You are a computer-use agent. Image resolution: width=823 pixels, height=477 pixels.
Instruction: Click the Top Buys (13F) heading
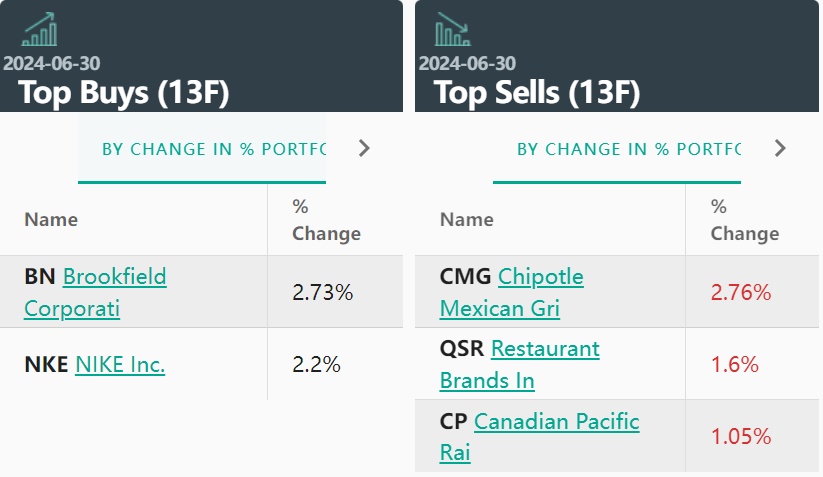[x=124, y=94]
